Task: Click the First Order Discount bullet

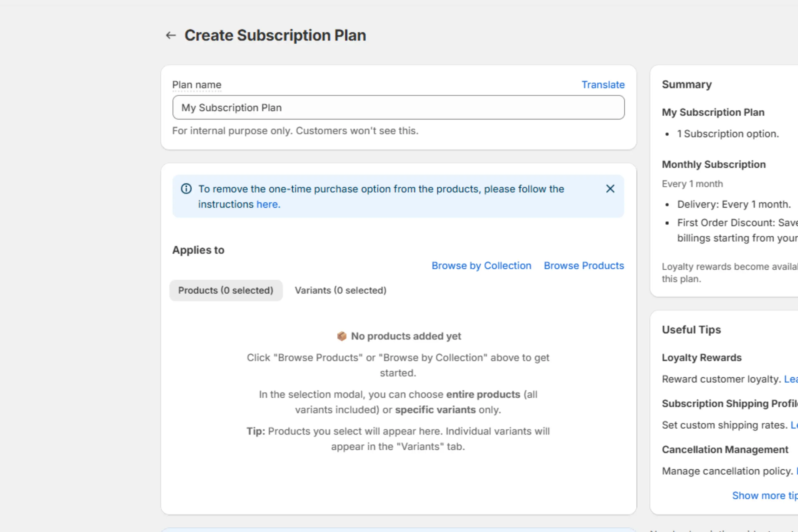Action: click(738, 230)
